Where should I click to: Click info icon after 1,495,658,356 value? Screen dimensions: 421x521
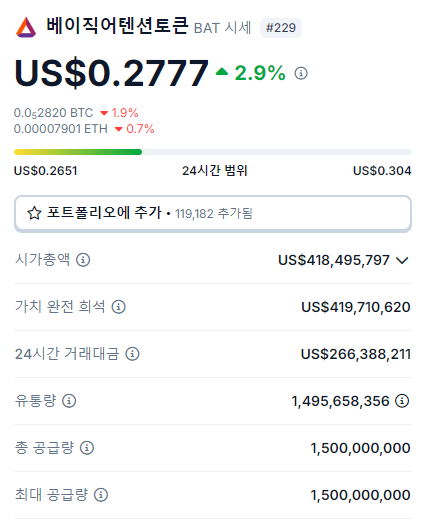coord(402,401)
